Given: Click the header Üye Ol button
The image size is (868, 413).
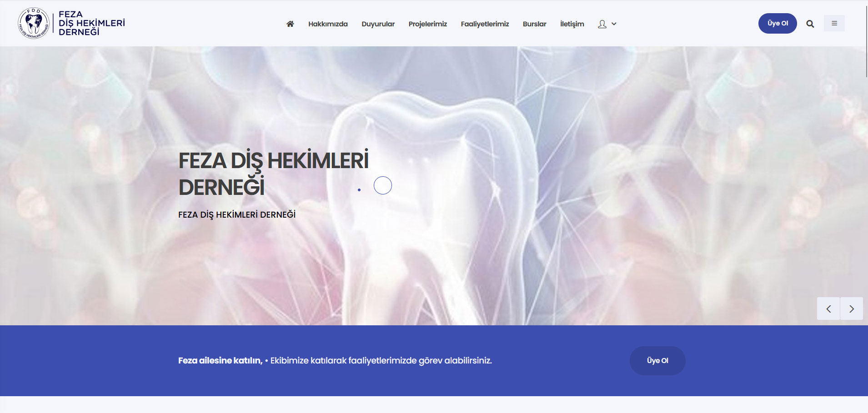Looking at the screenshot, I should [778, 23].
